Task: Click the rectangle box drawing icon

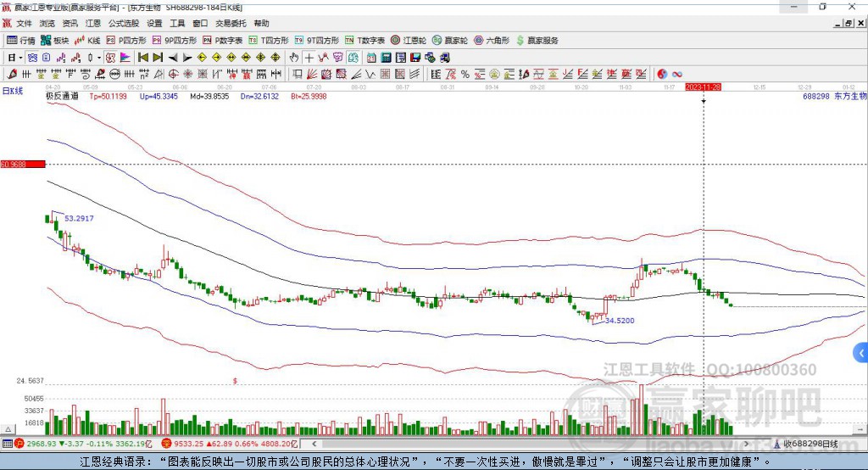Action: (x=297, y=74)
